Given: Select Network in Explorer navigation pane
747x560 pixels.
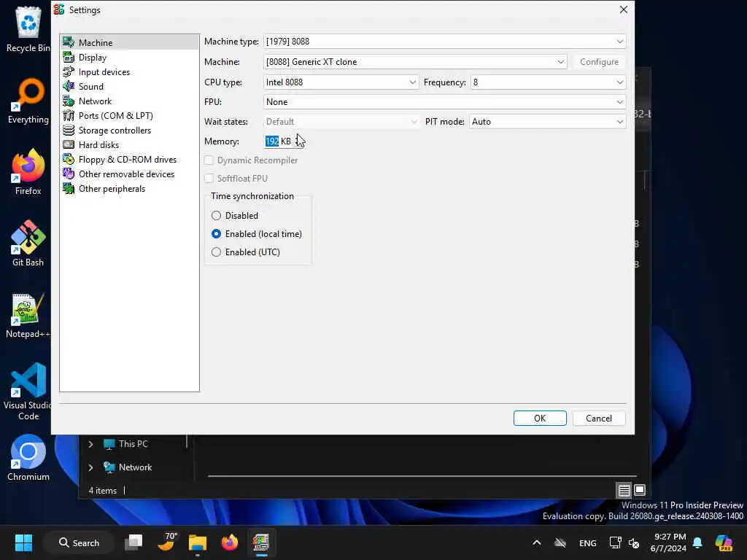Looking at the screenshot, I should click(135, 467).
